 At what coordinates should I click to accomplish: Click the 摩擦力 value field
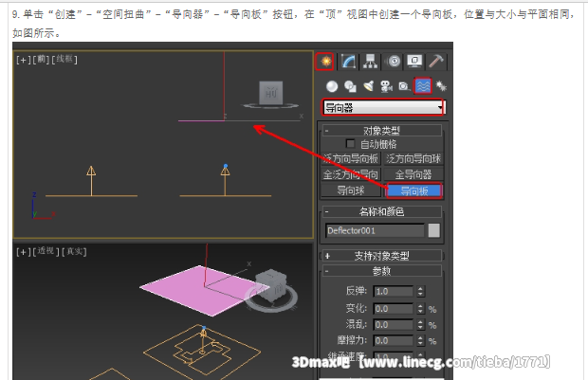[x=393, y=340]
